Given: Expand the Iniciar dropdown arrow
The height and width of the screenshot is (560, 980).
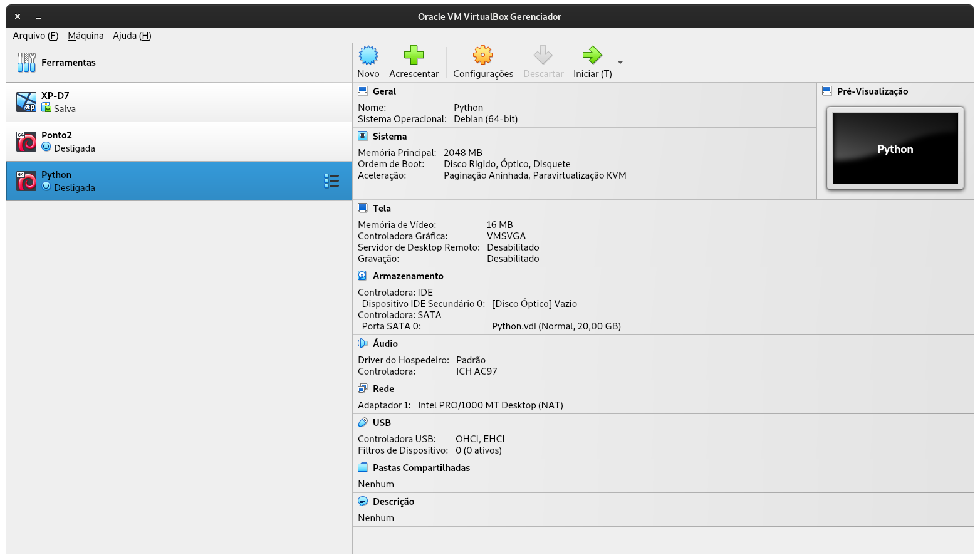Looking at the screenshot, I should tap(620, 63).
